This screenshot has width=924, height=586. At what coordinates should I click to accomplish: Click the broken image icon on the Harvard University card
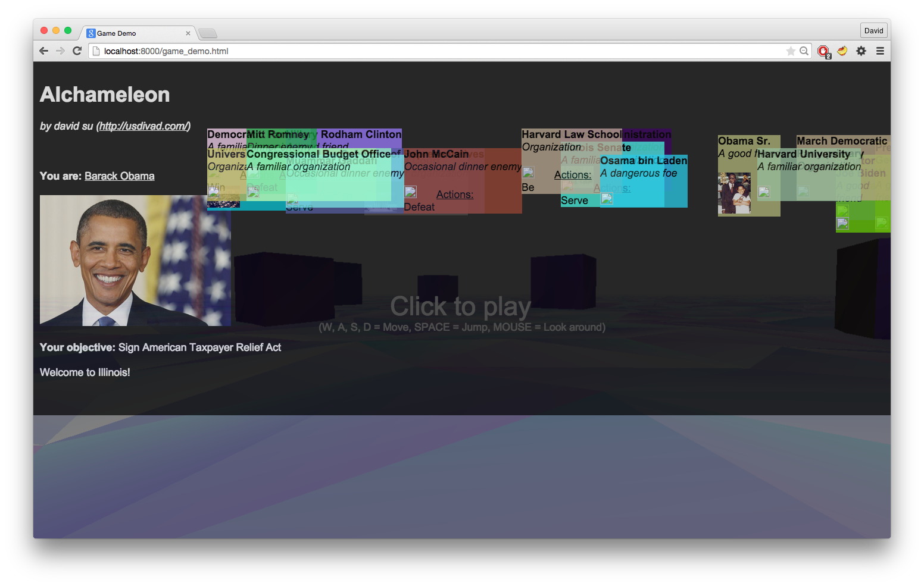(x=764, y=192)
